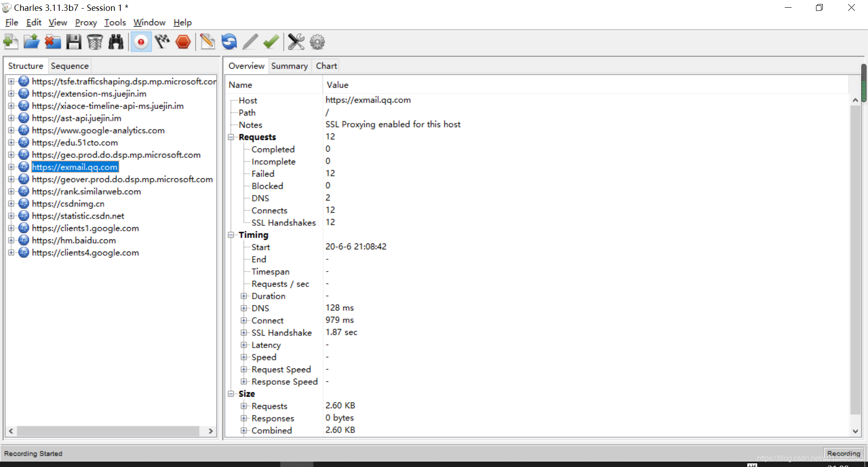Clear session using trash can icon
868x467 pixels.
click(95, 42)
